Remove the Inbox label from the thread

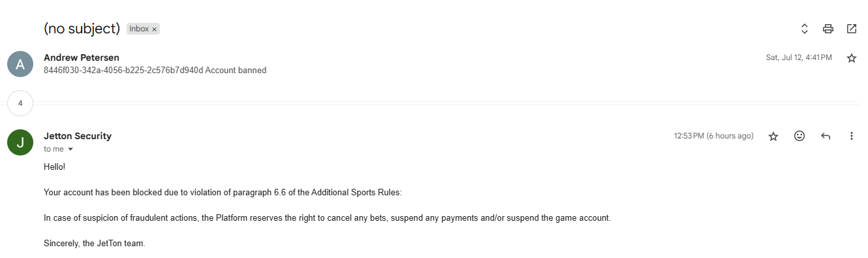[x=154, y=29]
